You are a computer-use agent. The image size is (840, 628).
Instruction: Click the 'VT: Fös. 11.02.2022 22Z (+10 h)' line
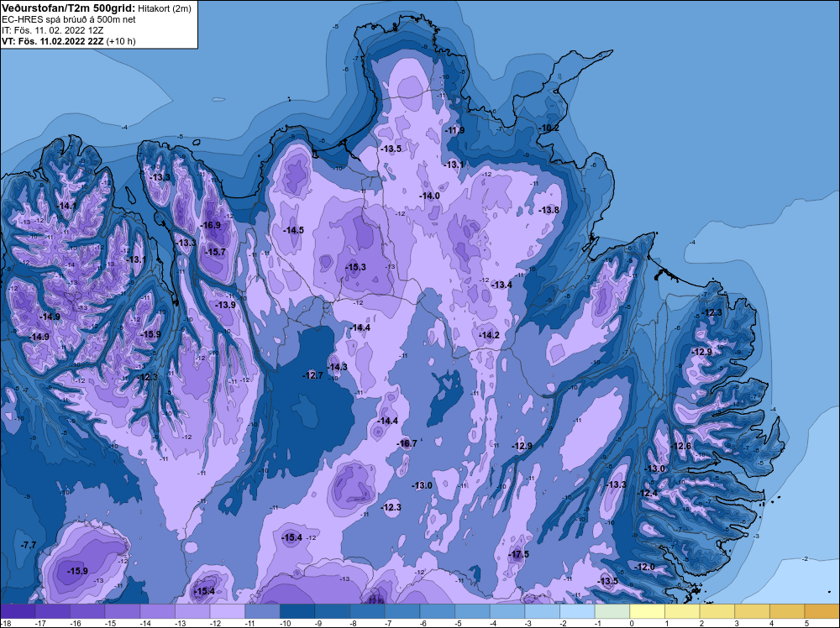(x=69, y=41)
